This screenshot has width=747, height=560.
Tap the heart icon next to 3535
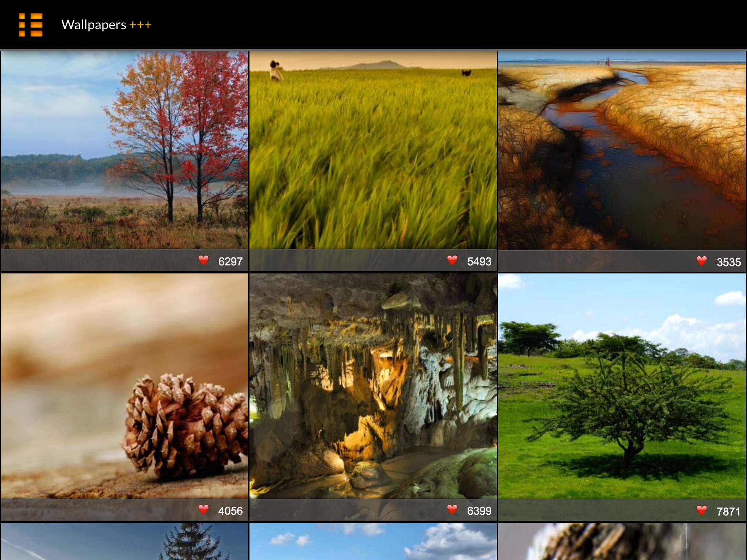(701, 261)
